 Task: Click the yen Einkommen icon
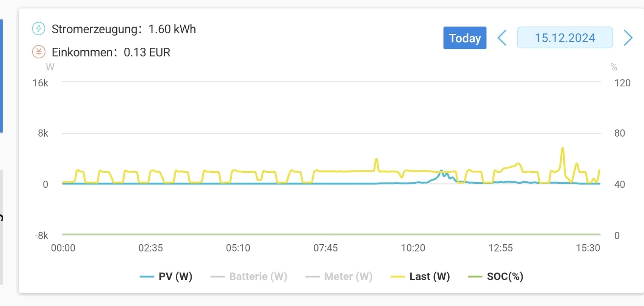coord(39,52)
